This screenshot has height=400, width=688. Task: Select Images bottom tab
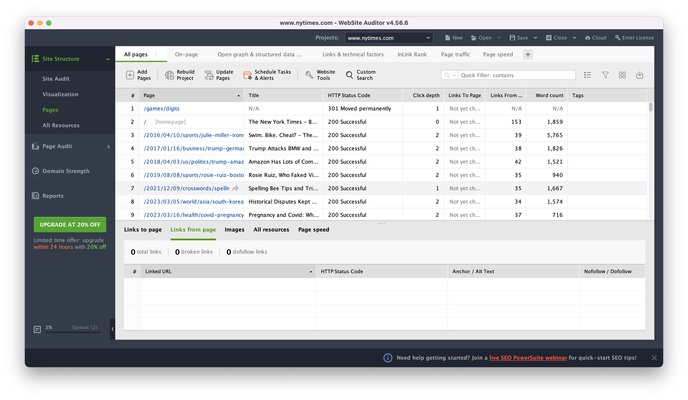[234, 229]
